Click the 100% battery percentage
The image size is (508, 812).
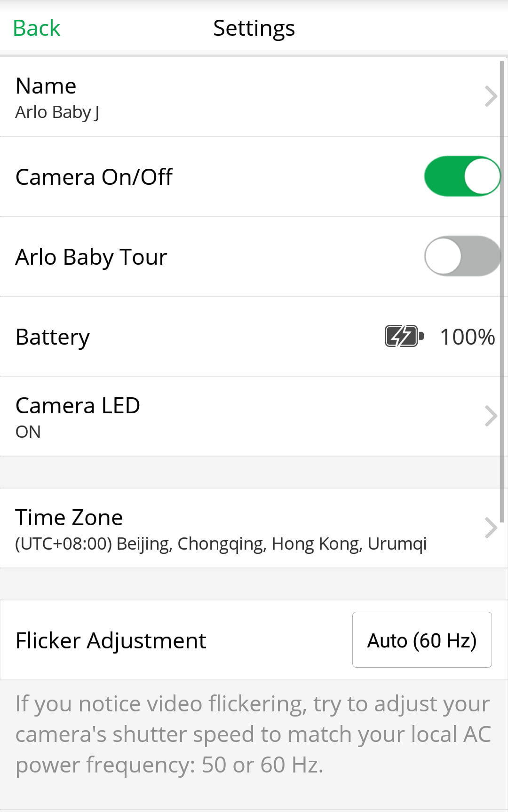point(468,337)
